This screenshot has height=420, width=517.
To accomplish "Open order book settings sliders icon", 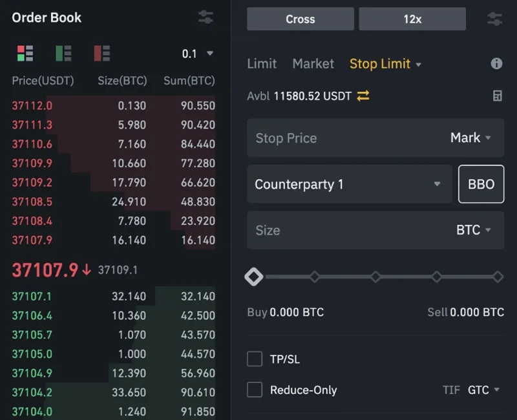I will click(x=206, y=17).
